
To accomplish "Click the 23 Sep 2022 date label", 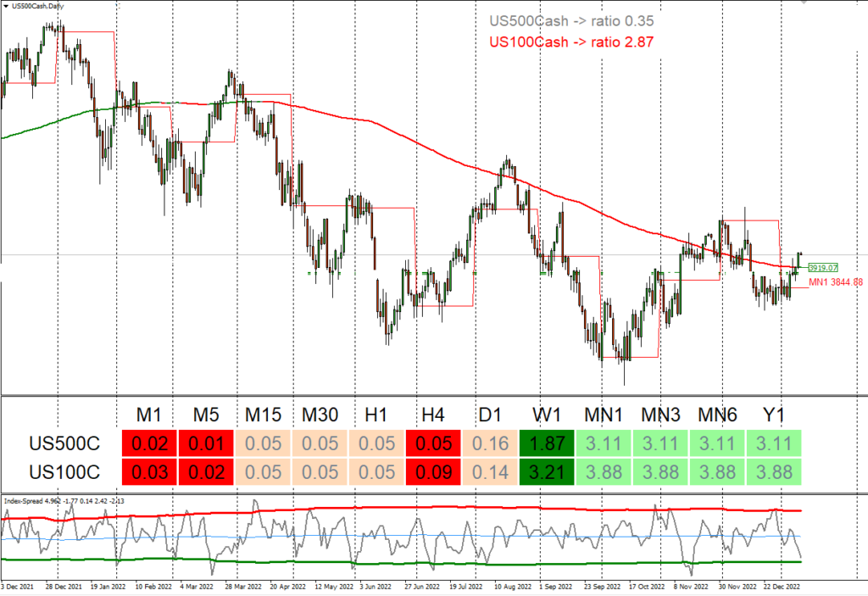I will 603,587.
